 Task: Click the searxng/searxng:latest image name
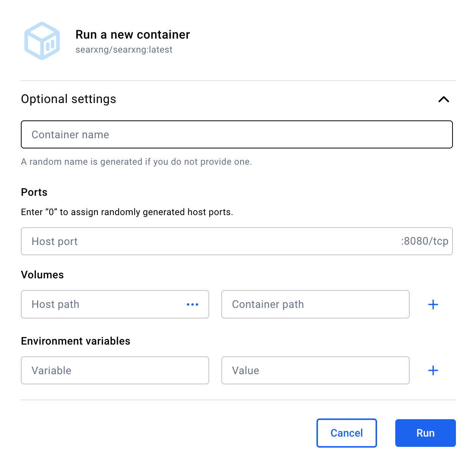124,50
